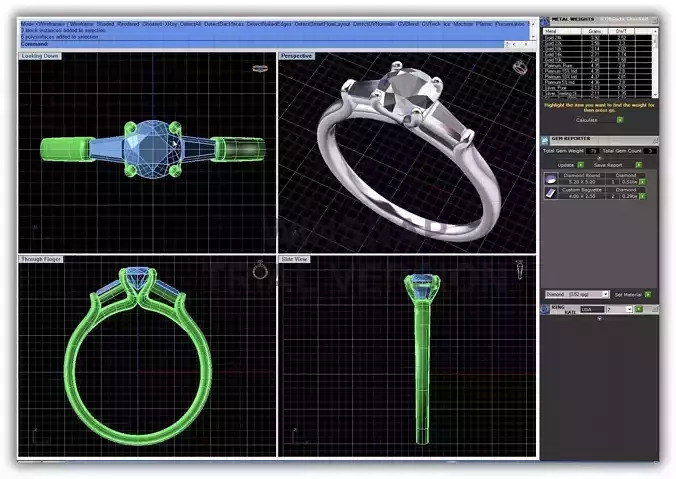This screenshot has height=479, width=676.
Task: Click the green Save Report go button
Action: pos(638,165)
